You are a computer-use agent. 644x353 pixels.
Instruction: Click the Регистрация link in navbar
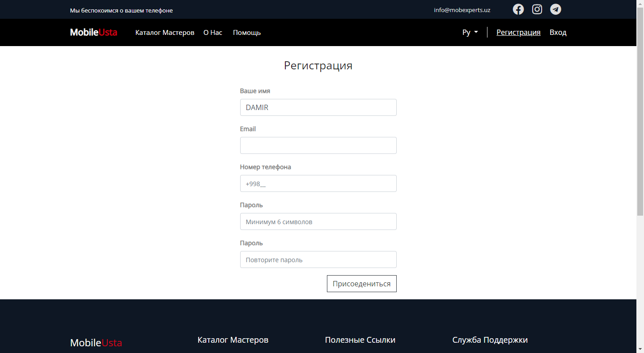(x=518, y=32)
